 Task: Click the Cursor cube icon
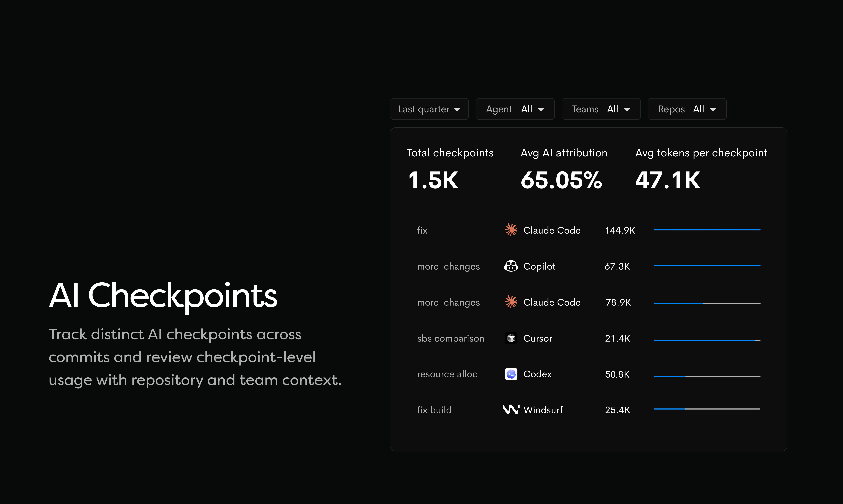pos(511,338)
